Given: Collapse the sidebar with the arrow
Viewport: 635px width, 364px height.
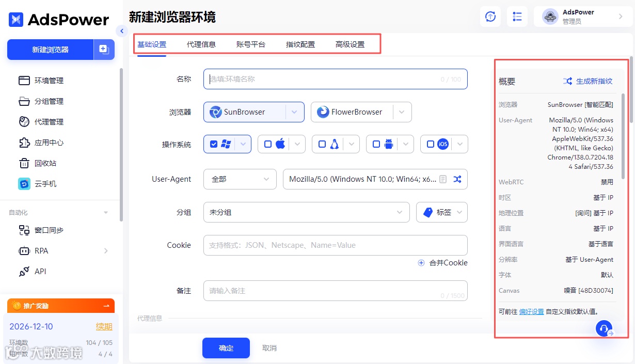Looking at the screenshot, I should click(x=122, y=31).
